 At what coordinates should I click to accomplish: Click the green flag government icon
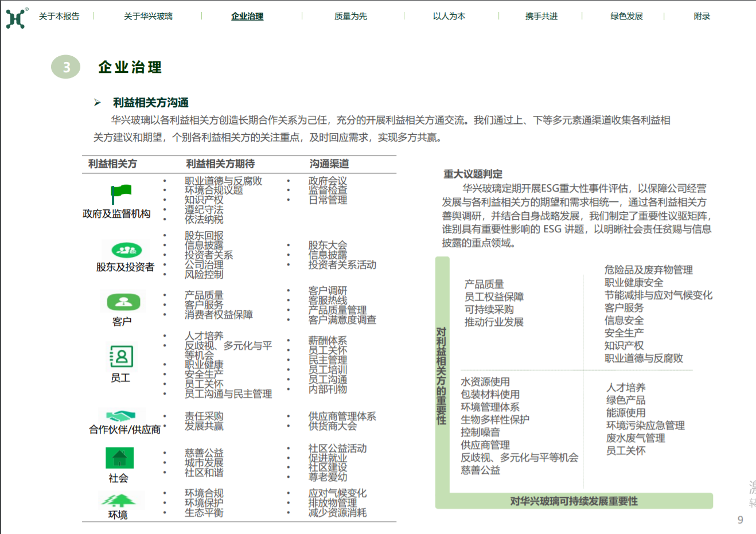pyautogui.click(x=121, y=194)
